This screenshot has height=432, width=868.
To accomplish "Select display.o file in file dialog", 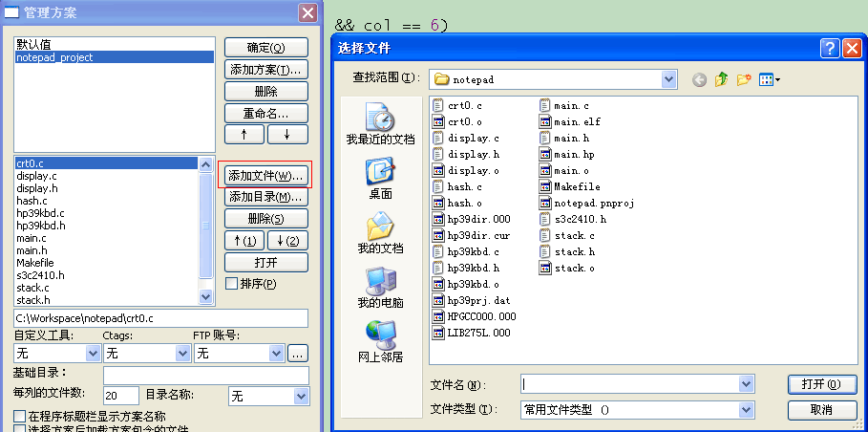I will [466, 170].
